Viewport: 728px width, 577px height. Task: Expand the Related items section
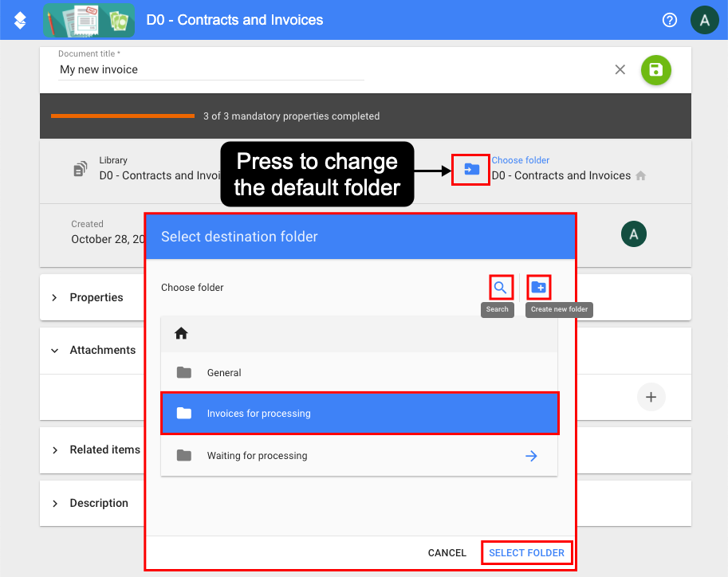tap(54, 449)
